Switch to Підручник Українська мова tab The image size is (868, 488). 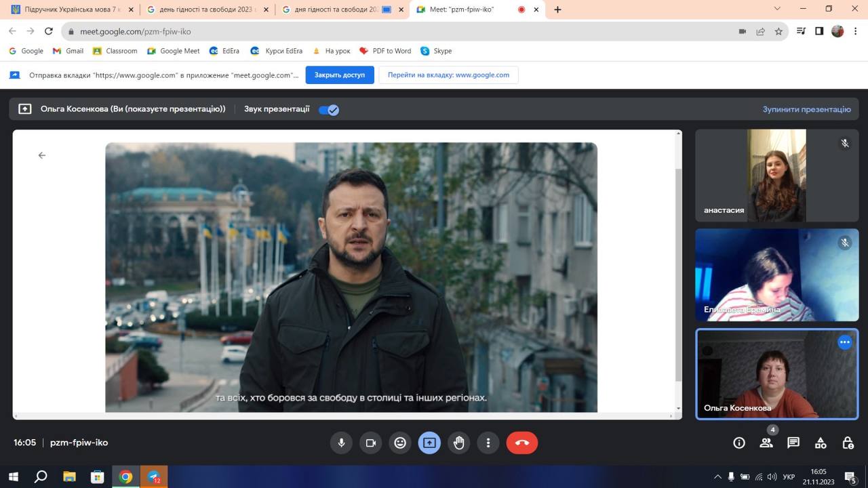pos(68,9)
